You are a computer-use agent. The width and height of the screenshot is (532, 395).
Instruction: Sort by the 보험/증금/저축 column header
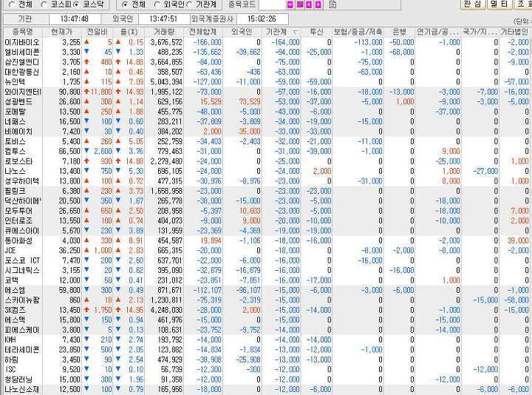click(x=358, y=32)
